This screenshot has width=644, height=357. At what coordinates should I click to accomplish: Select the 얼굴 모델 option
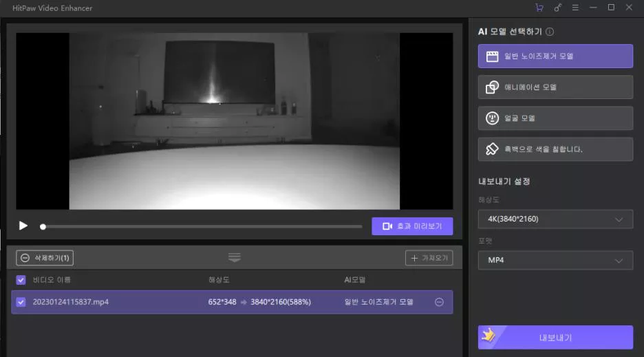coord(555,118)
